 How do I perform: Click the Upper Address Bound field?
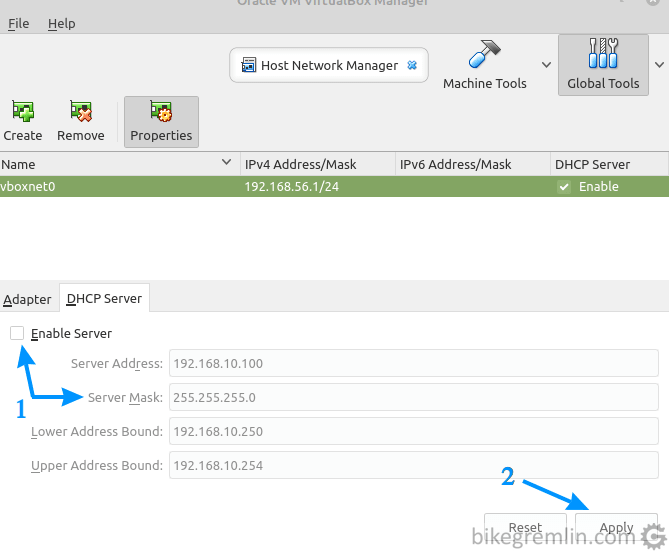click(x=414, y=465)
